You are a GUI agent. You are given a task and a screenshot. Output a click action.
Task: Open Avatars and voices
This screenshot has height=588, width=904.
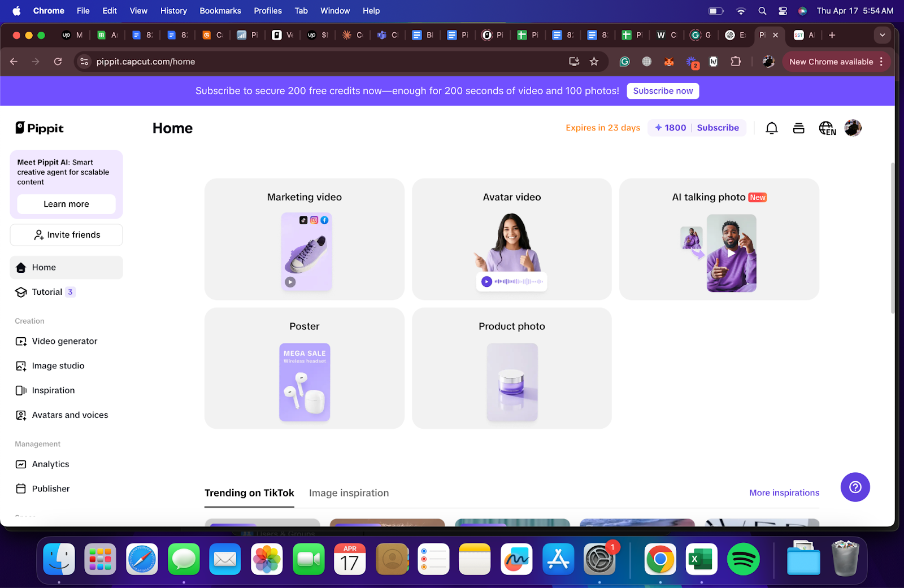click(x=69, y=415)
